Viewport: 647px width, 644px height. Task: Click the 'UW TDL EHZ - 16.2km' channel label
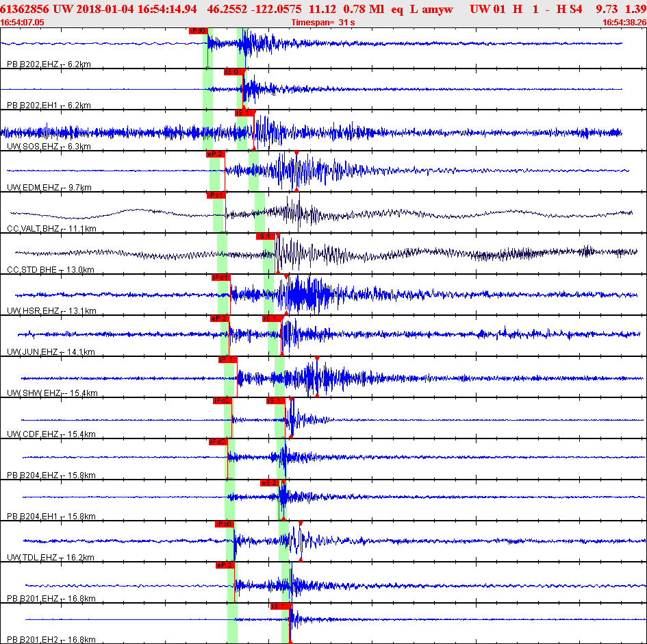coord(51,557)
